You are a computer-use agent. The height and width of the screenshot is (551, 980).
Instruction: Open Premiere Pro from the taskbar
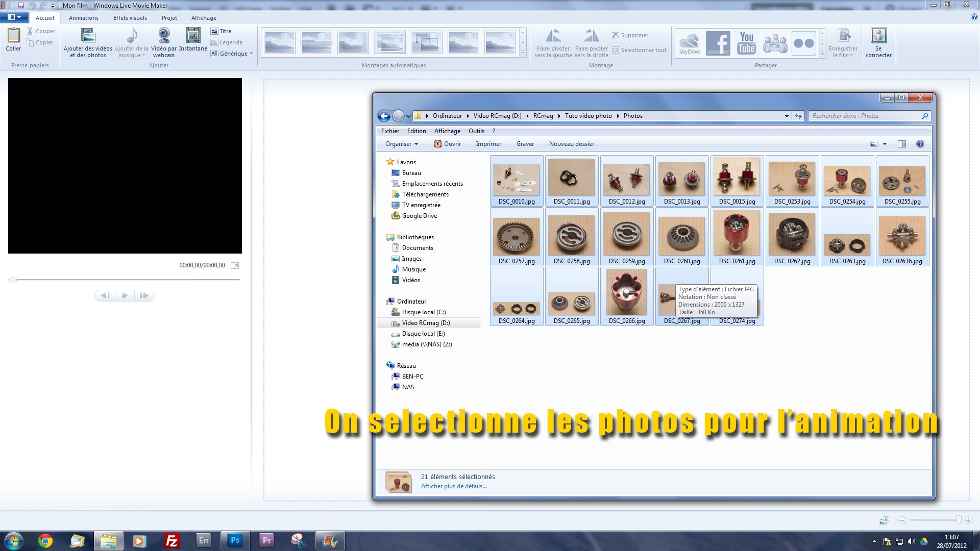click(267, 540)
